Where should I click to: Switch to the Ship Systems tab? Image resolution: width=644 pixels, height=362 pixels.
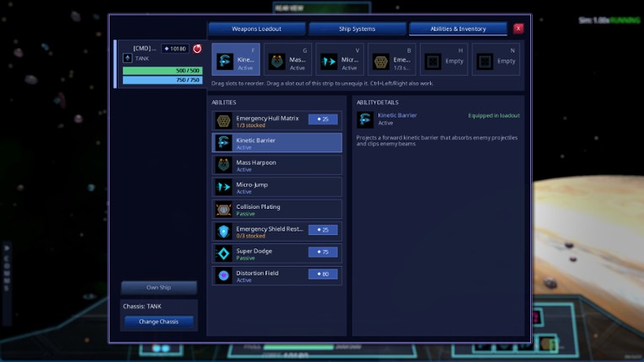pyautogui.click(x=357, y=29)
